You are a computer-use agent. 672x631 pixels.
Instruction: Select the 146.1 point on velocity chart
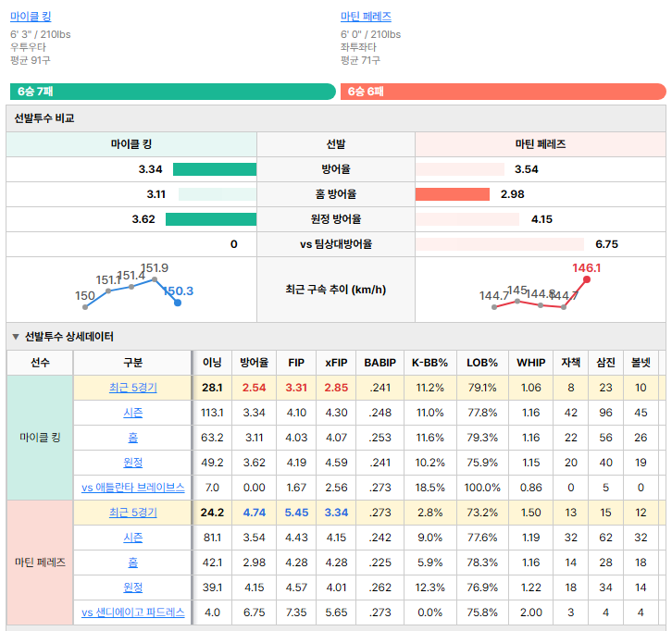tap(587, 279)
